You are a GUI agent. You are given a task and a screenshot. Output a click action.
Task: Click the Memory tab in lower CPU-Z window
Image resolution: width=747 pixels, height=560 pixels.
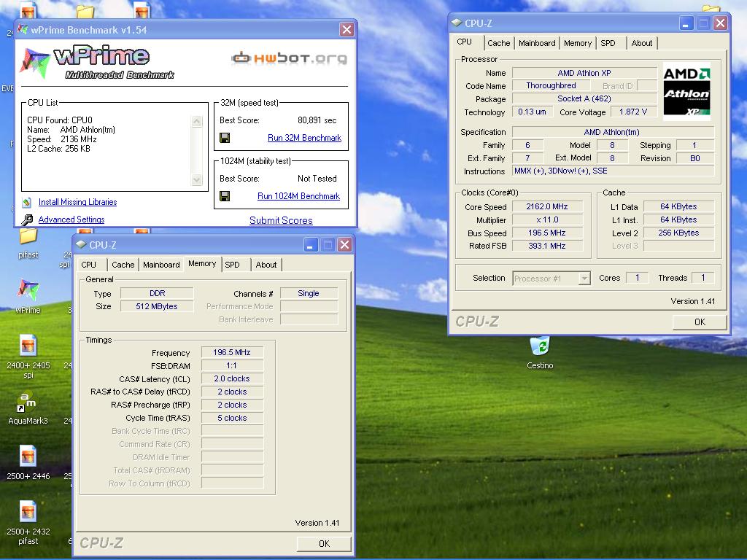click(202, 263)
